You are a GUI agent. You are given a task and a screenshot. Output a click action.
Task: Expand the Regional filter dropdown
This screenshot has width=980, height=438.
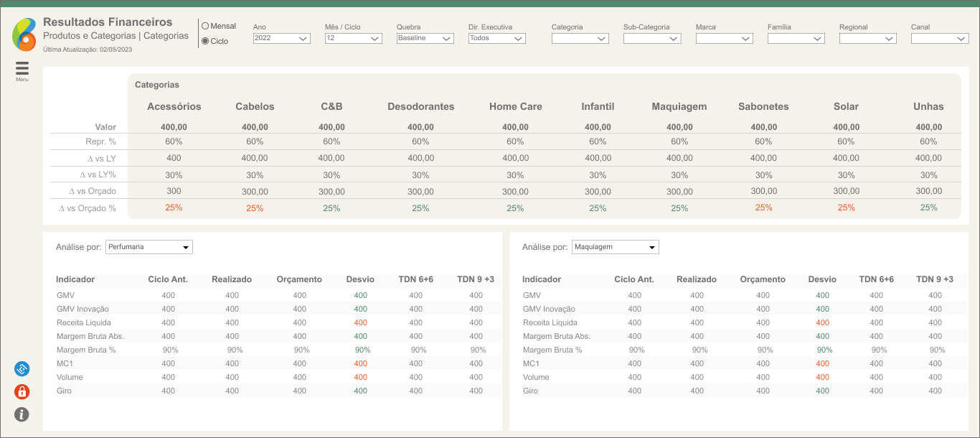click(x=867, y=39)
